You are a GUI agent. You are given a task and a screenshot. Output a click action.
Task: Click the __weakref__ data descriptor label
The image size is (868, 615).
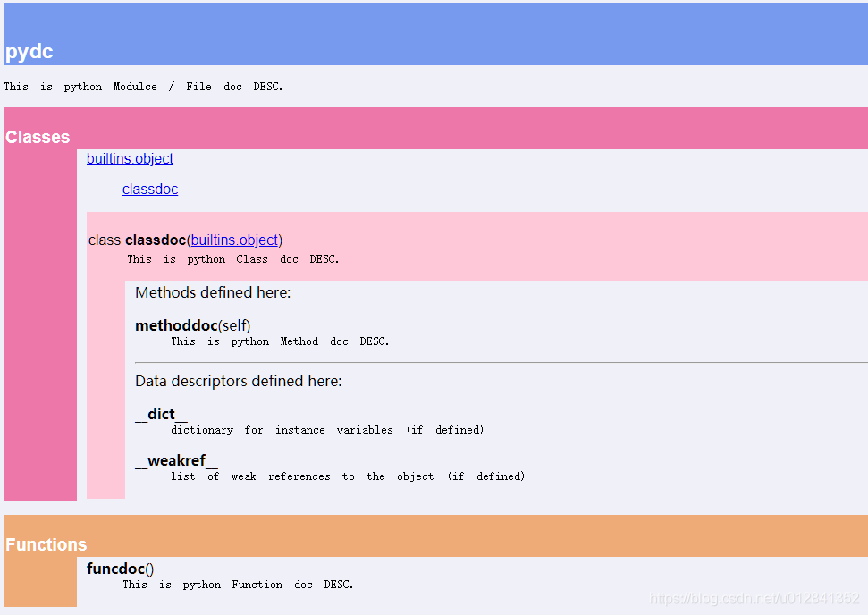coord(177,460)
